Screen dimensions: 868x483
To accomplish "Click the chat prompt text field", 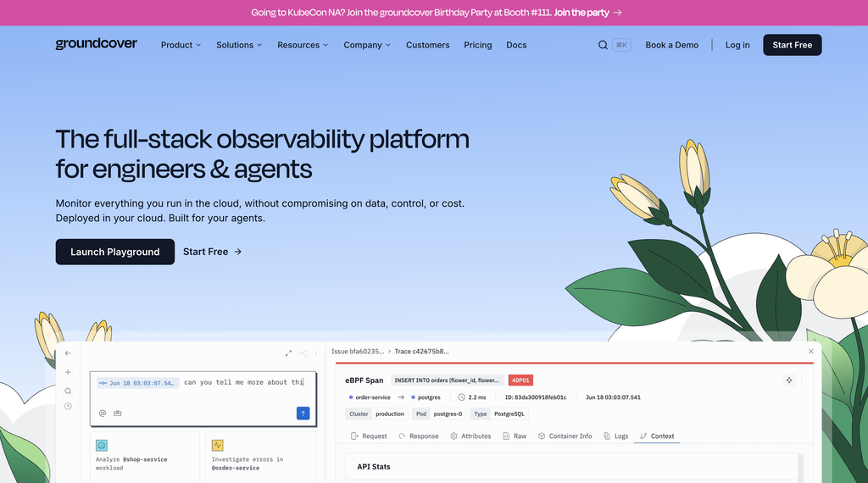I will click(203, 399).
